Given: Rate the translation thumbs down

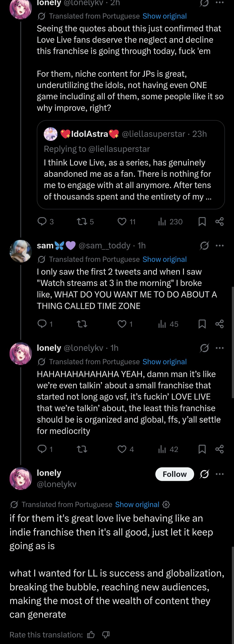Looking at the screenshot, I should coord(106,634).
